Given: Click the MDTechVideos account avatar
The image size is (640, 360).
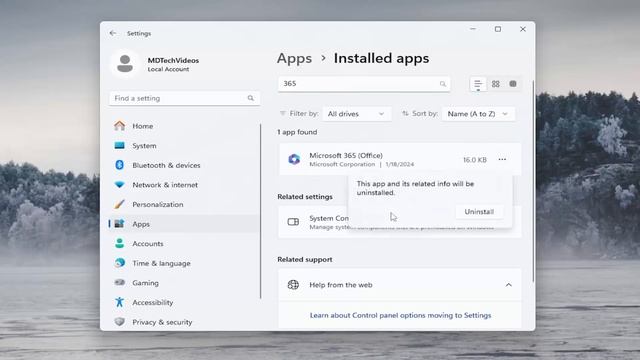Looking at the screenshot, I should pos(125,64).
